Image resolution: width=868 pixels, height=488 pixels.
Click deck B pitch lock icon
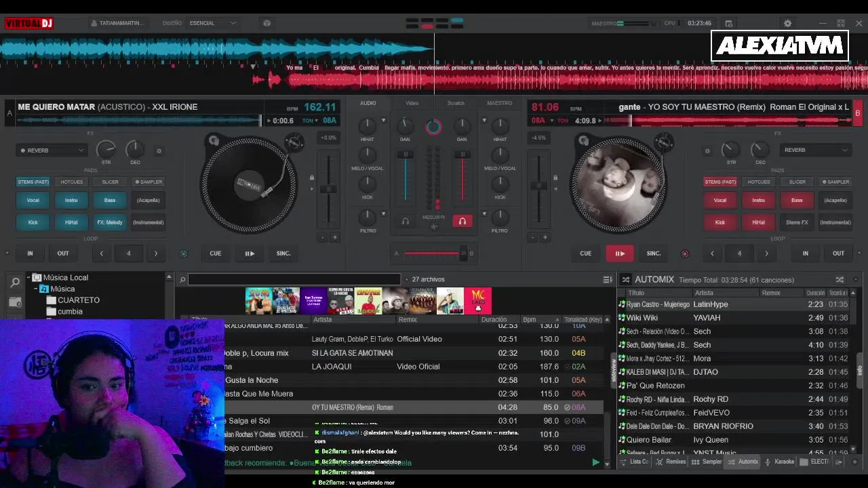pyautogui.click(x=555, y=178)
